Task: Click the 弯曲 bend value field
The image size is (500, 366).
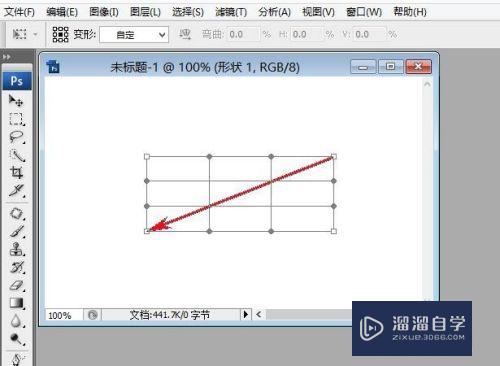Action: pyautogui.click(x=243, y=34)
